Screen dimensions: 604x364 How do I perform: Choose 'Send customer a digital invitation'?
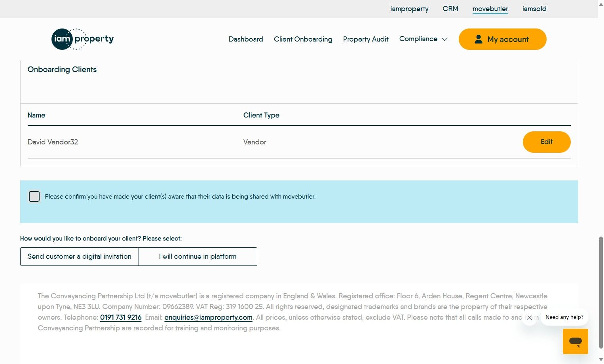(80, 256)
